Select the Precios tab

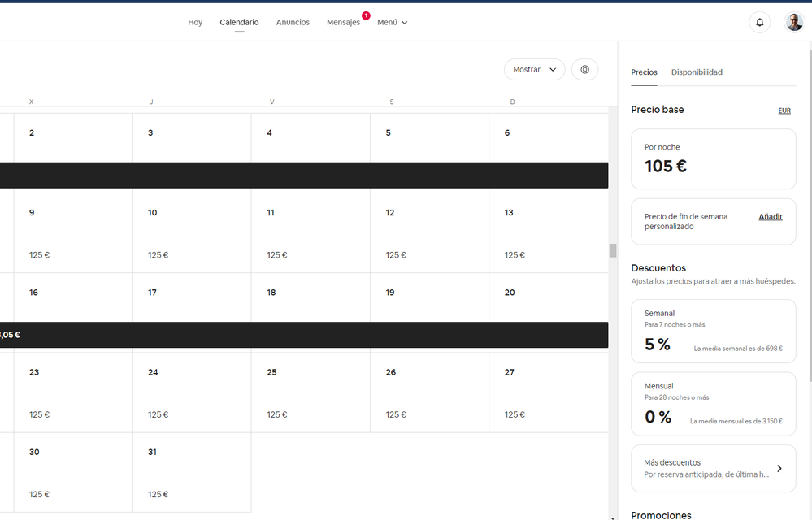coord(644,72)
